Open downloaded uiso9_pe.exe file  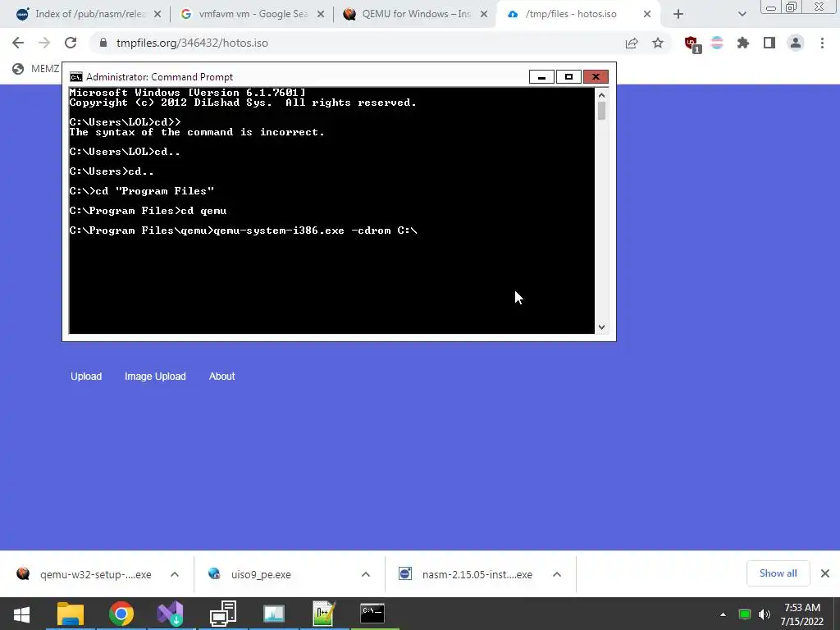261,574
